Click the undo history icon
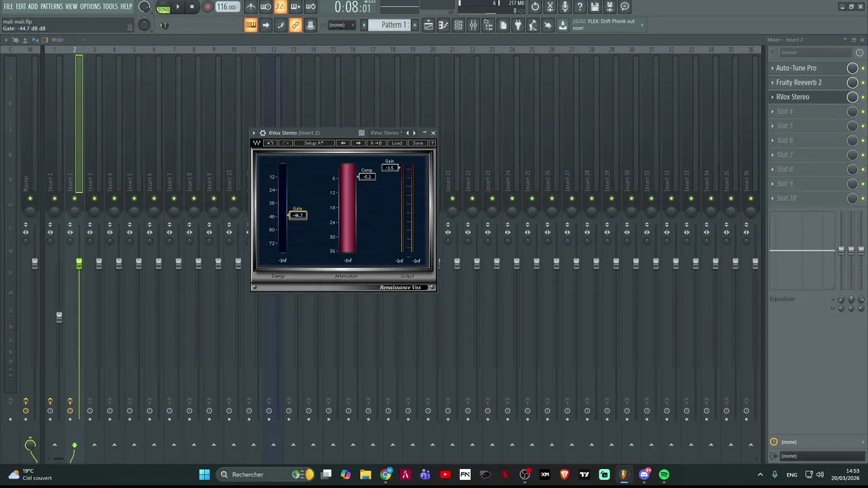 pos(535,7)
